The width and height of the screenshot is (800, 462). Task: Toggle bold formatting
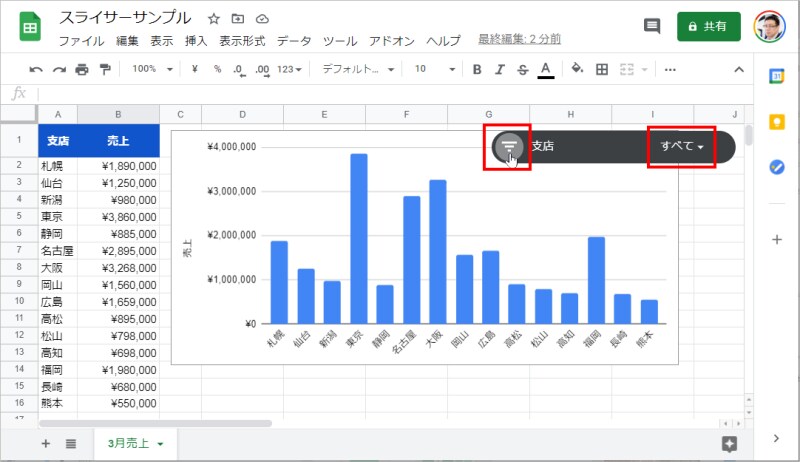click(x=477, y=69)
